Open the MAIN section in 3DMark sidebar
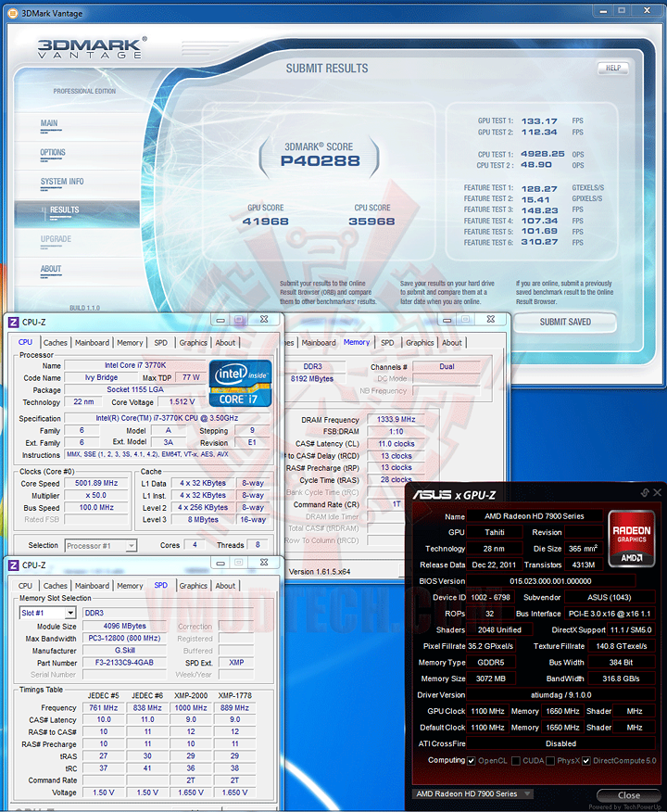667x812 pixels. (x=49, y=123)
